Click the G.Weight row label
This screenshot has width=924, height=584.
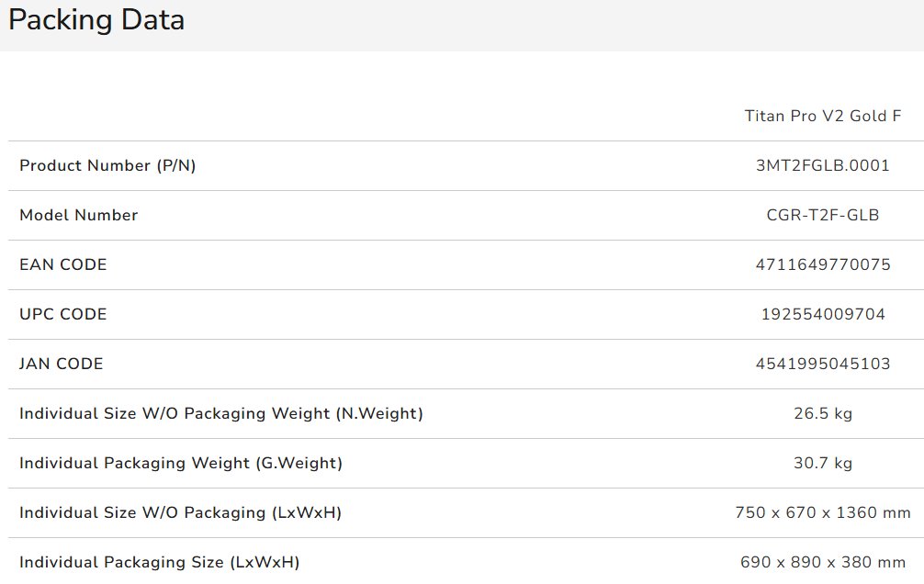[x=180, y=463]
